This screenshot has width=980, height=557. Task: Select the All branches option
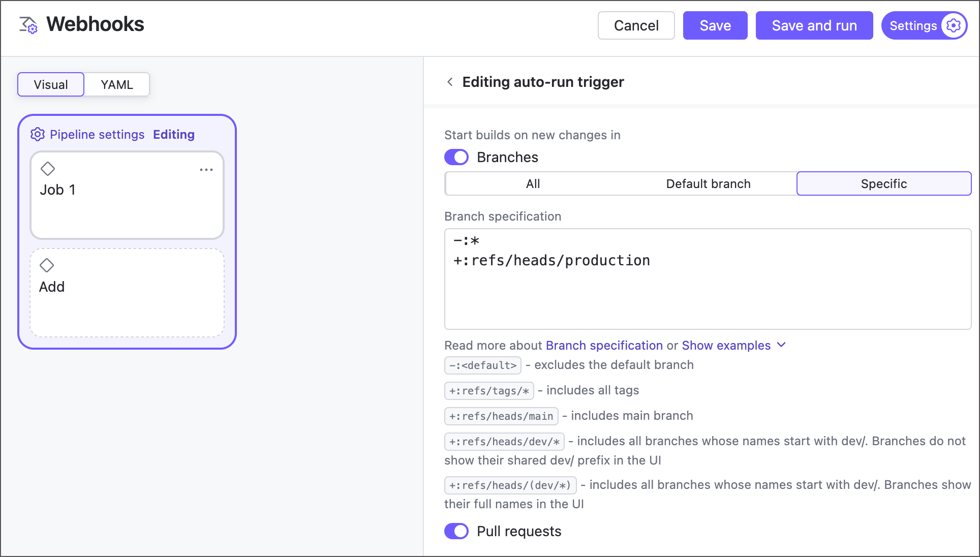point(533,183)
